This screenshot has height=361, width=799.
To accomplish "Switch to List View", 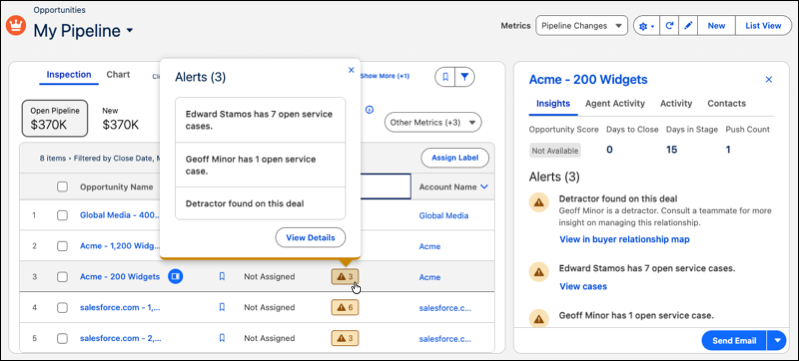I will 763,25.
